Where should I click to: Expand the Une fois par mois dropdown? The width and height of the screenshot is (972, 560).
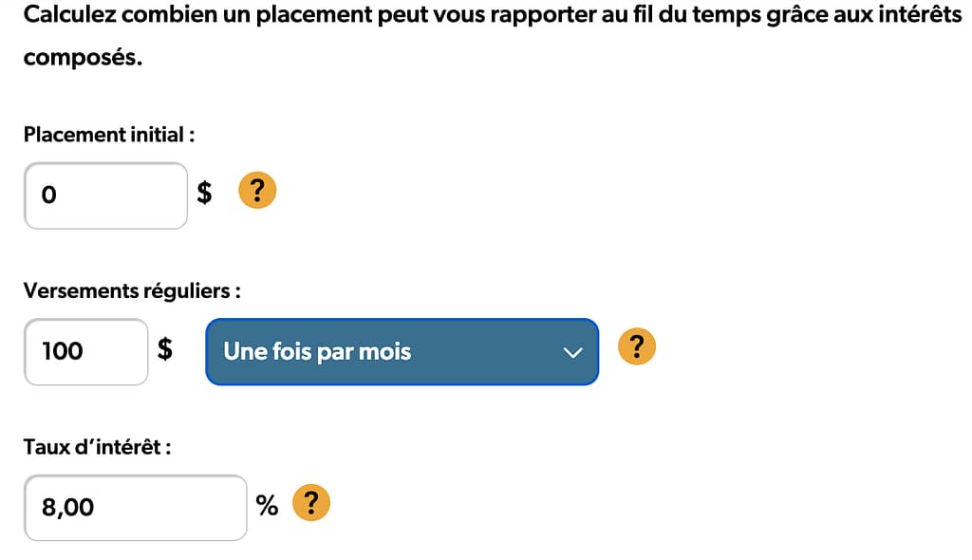pyautogui.click(x=402, y=351)
